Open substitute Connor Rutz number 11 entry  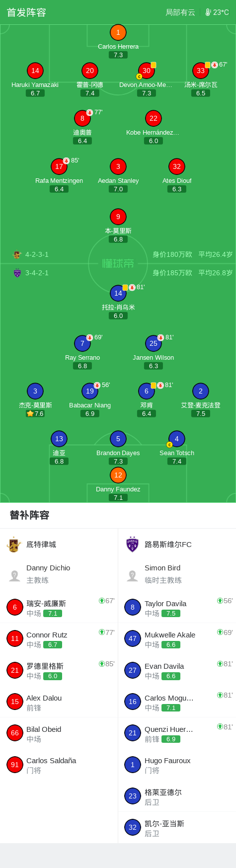[59, 639]
